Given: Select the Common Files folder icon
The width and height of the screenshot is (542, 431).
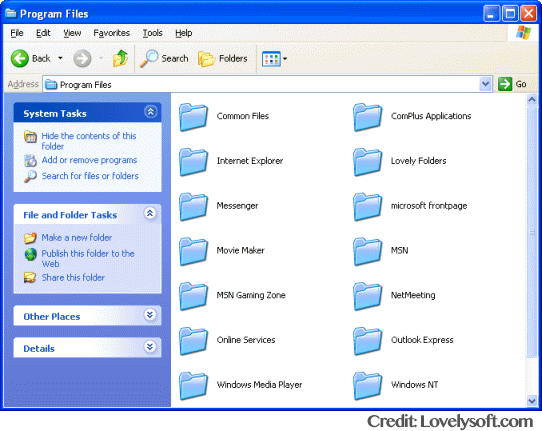Looking at the screenshot, I should point(194,117).
